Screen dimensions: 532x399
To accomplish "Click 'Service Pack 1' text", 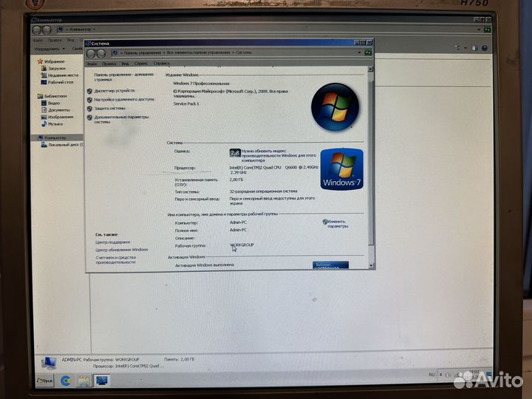I will tap(186, 104).
